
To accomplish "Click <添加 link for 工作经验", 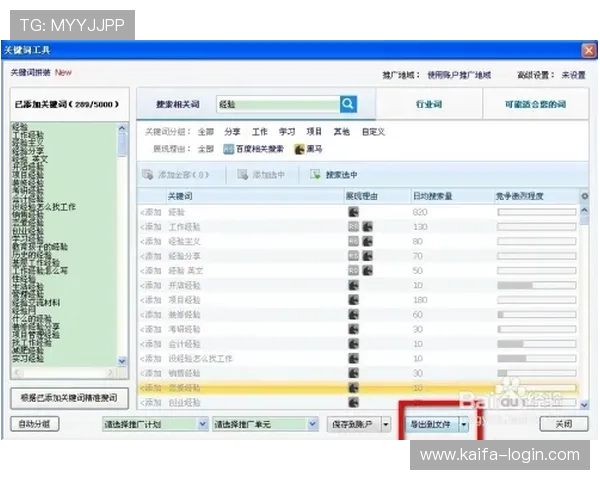I will [150, 227].
